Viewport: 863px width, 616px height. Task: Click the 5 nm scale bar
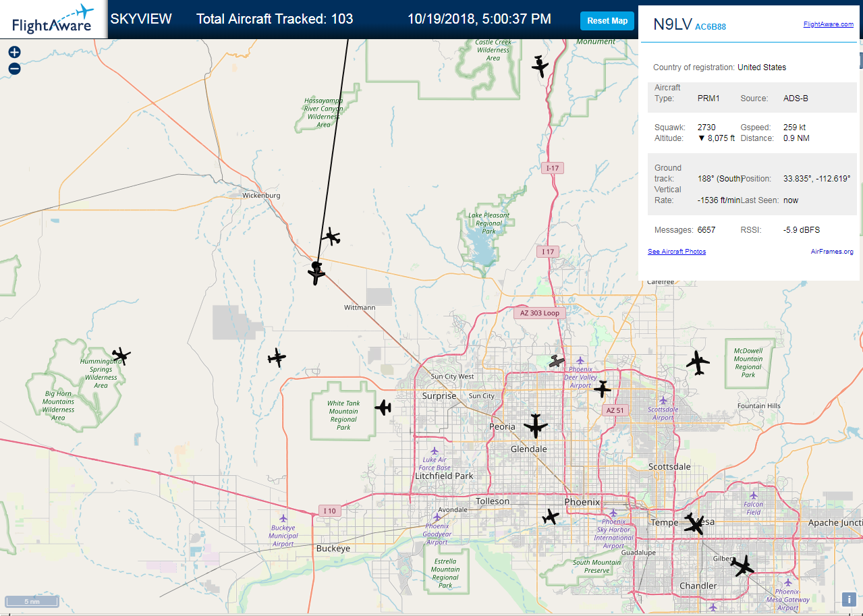click(32, 601)
